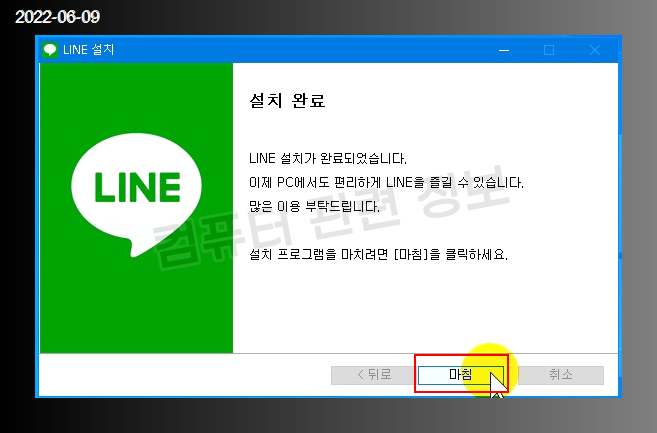Click the LINE icon in the title bar
Screen dimensions: 657x433
50,50
